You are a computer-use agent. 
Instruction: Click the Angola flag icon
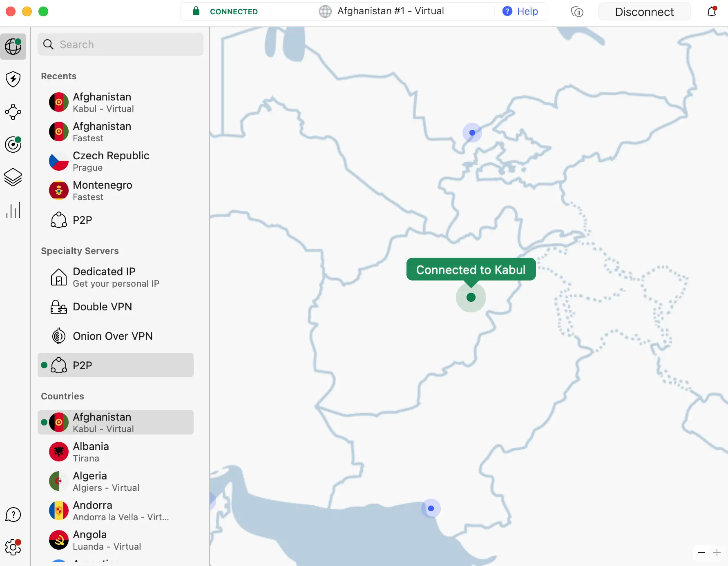(59, 540)
